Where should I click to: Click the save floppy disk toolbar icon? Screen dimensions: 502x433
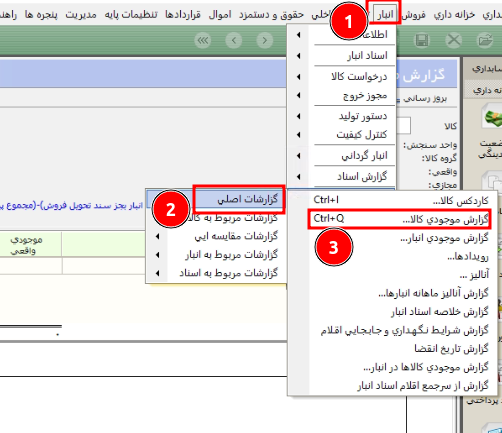point(422,40)
